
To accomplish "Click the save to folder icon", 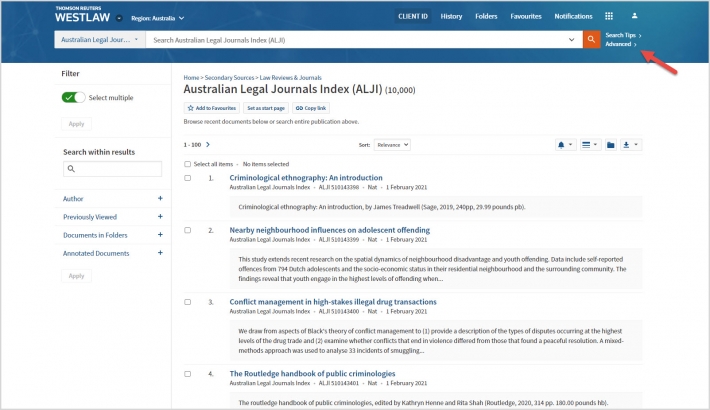I will click(x=610, y=145).
